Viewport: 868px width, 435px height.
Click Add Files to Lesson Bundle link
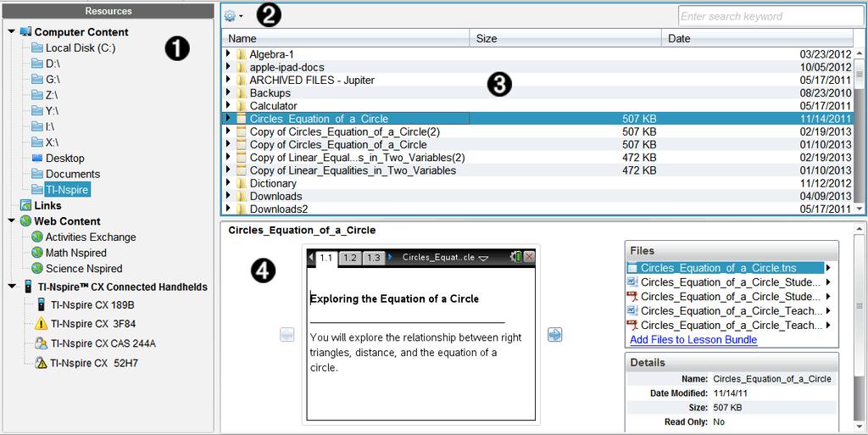693,340
